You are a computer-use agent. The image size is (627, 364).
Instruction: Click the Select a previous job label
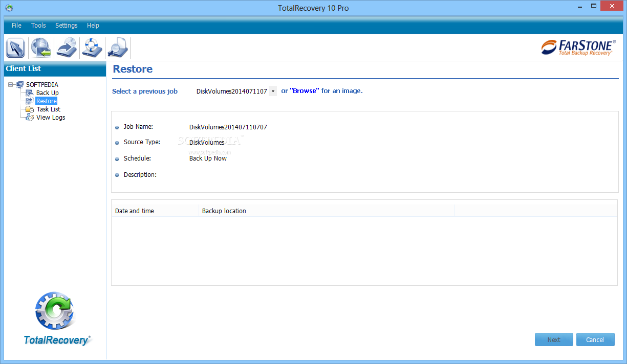tap(145, 91)
